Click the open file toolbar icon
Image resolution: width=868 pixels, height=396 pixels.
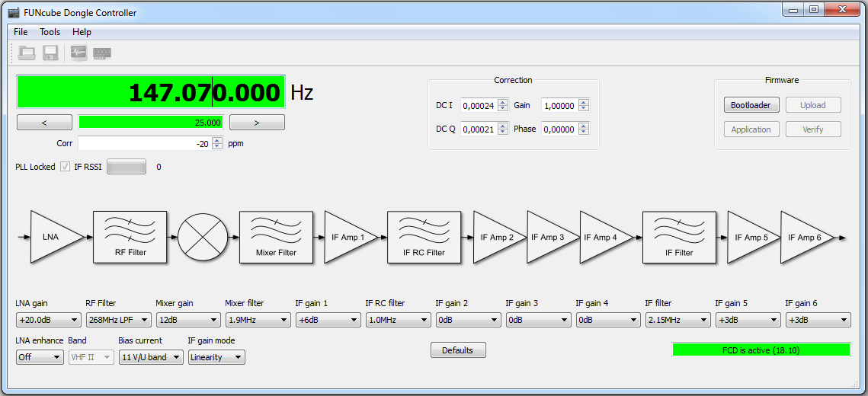[x=27, y=53]
